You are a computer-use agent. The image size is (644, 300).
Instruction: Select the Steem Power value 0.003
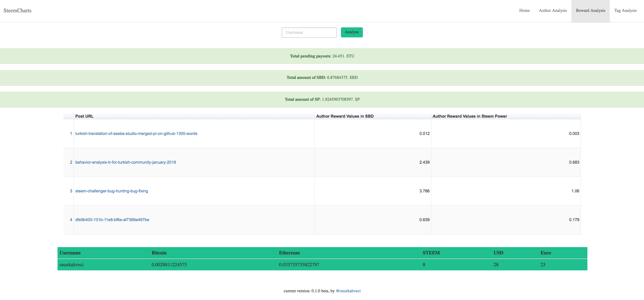click(x=574, y=134)
